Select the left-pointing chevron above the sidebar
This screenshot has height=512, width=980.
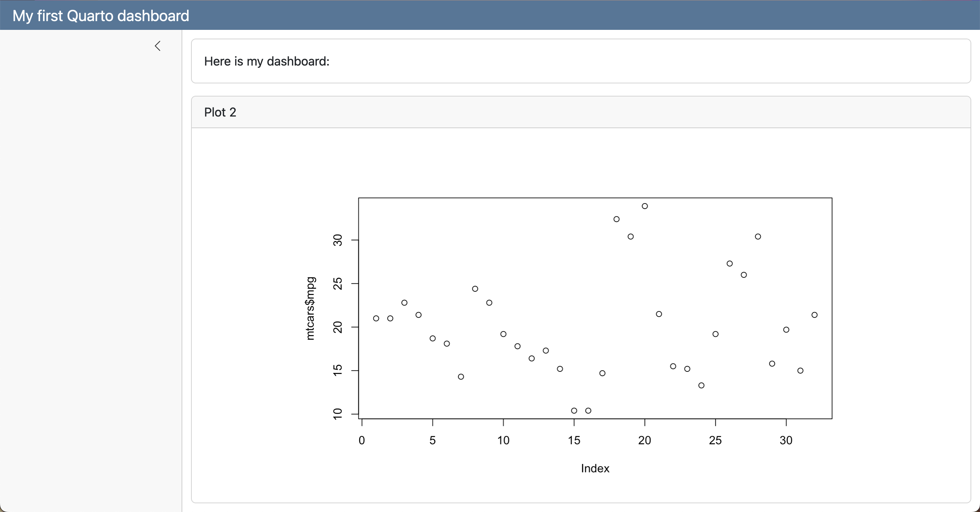(158, 46)
